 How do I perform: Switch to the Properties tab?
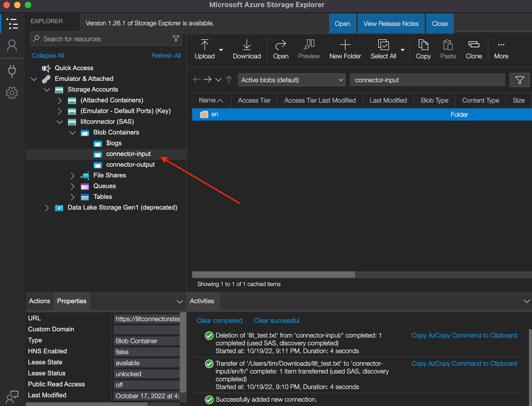72,301
